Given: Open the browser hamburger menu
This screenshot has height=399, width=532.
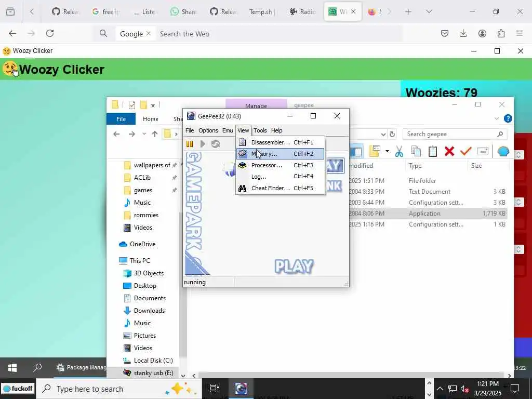Looking at the screenshot, I should [x=520, y=33].
